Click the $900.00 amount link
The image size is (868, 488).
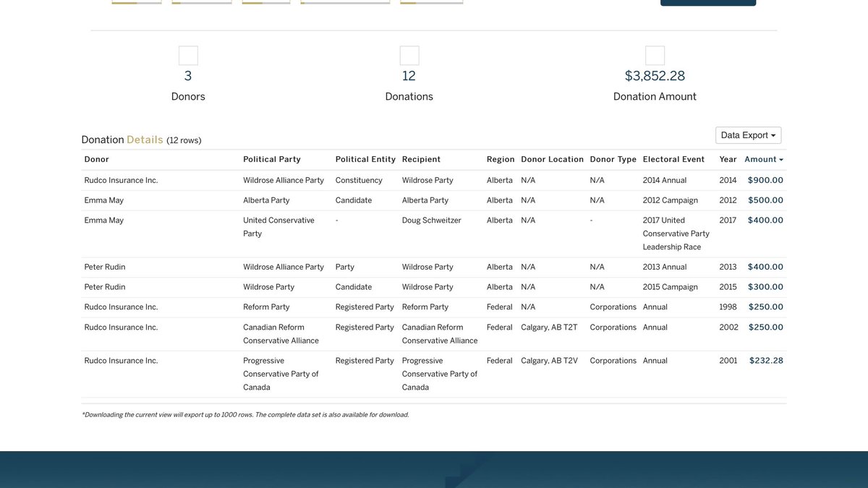[765, 179]
